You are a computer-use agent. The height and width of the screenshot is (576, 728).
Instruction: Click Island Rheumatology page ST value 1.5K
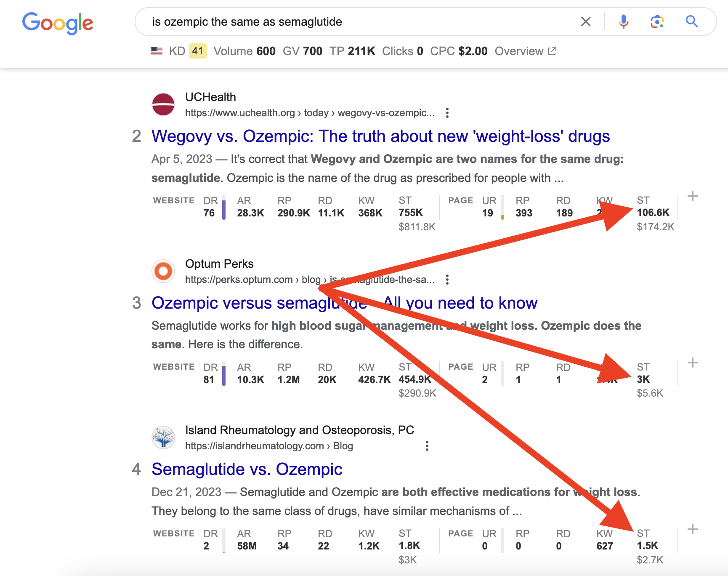pyautogui.click(x=648, y=546)
